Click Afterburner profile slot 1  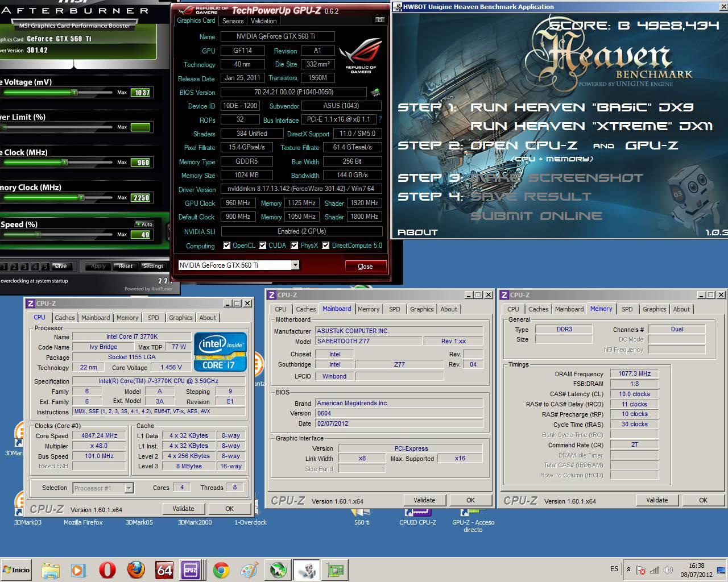point(5,267)
